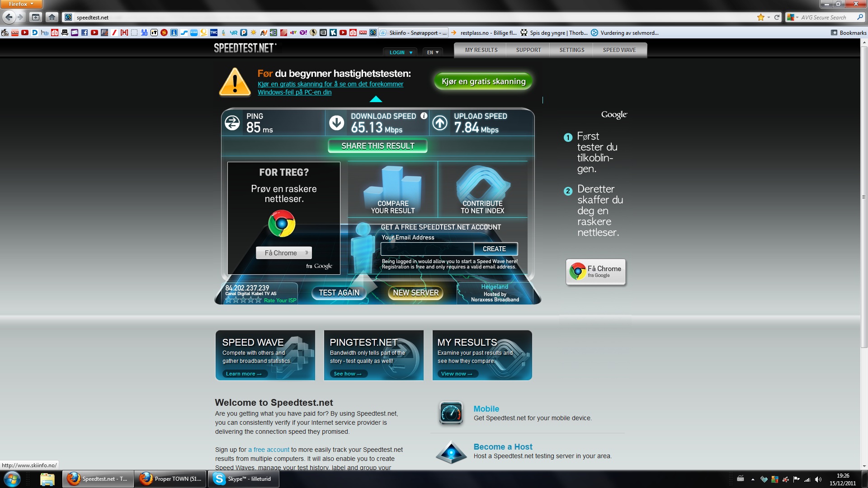
Task: Click the Your Email Address field
Action: pos(427,249)
